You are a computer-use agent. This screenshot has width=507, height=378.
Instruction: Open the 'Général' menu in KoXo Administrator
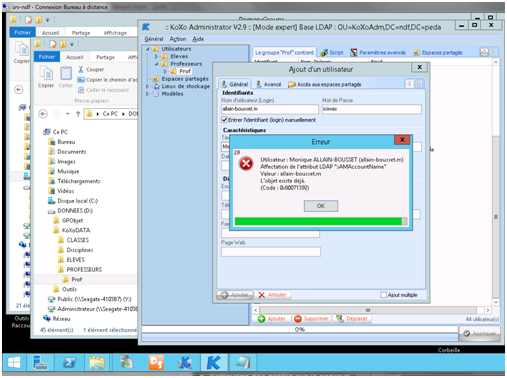(x=154, y=39)
